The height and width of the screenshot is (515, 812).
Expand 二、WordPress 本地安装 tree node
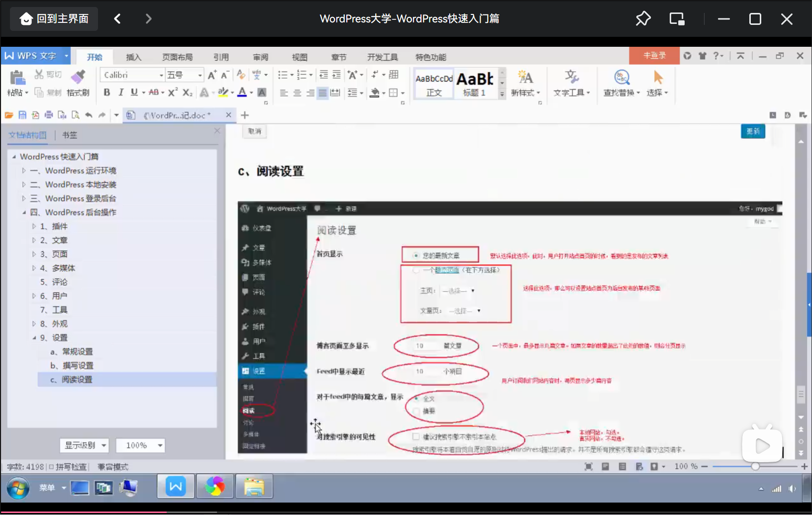tap(23, 185)
